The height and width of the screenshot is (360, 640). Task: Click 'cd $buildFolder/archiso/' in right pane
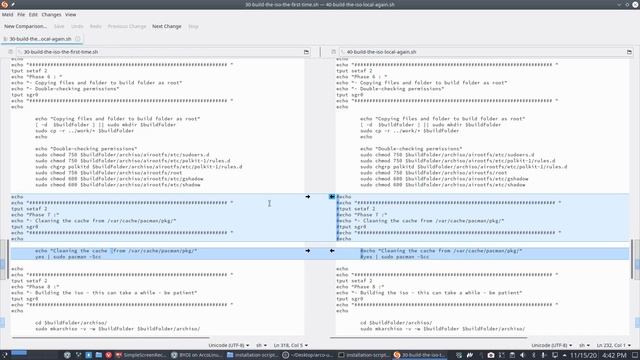(x=396, y=322)
